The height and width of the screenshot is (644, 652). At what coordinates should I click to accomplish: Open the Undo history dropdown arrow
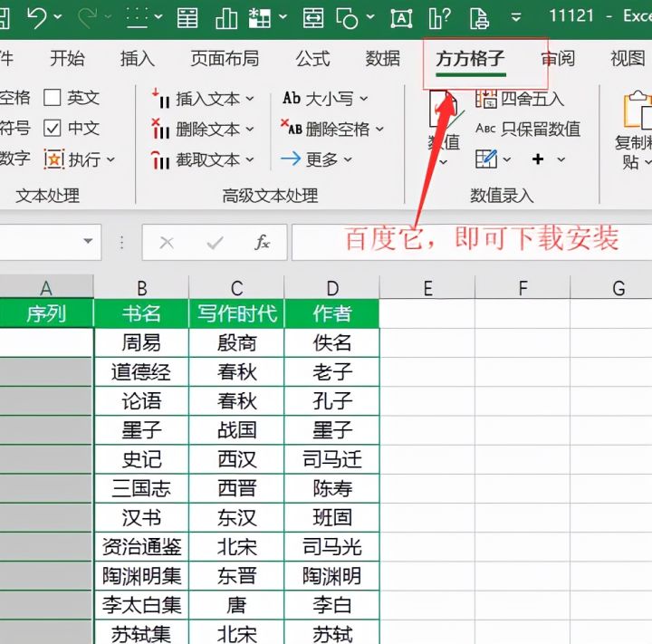click(58, 17)
